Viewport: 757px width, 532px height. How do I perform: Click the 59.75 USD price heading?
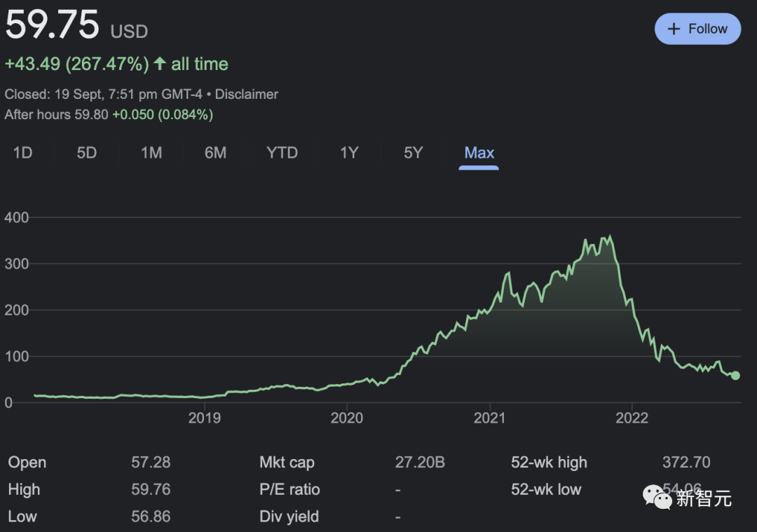click(x=53, y=25)
